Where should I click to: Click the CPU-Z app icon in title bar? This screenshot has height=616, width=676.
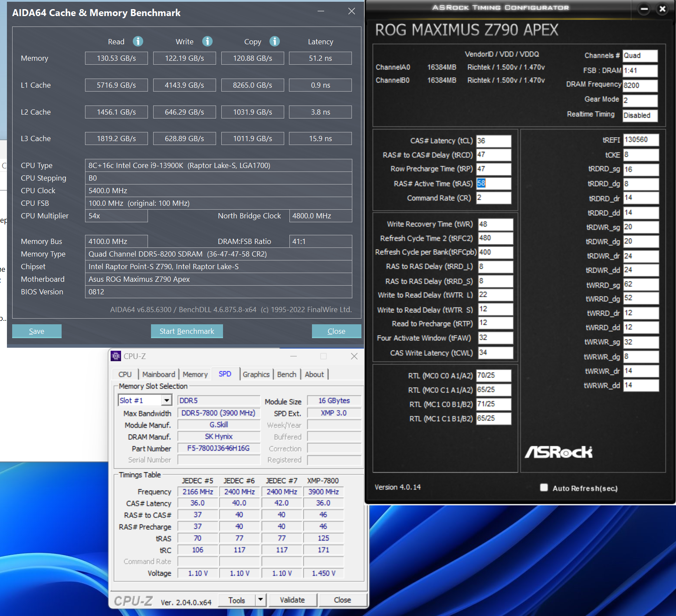116,356
